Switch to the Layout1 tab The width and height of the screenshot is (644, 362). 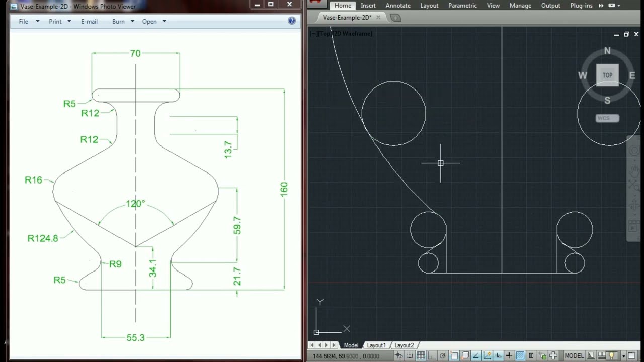pyautogui.click(x=376, y=345)
